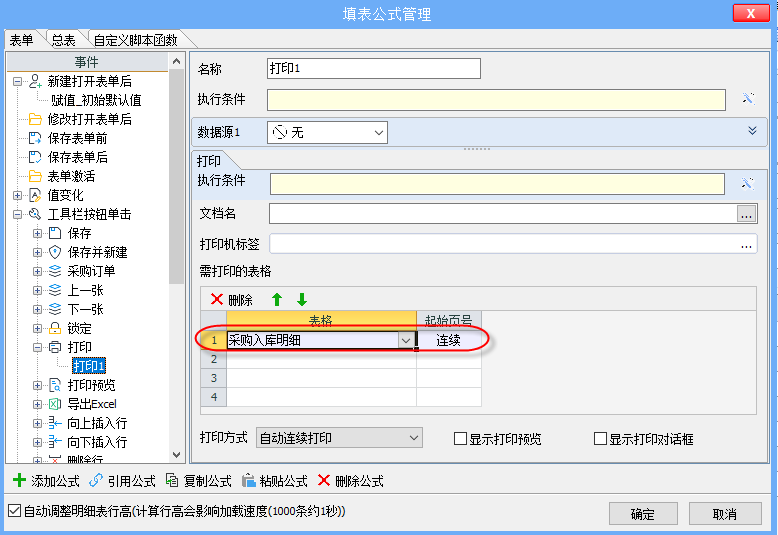Click the 值变化 icon
This screenshot has height=535, width=778.
pos(35,195)
